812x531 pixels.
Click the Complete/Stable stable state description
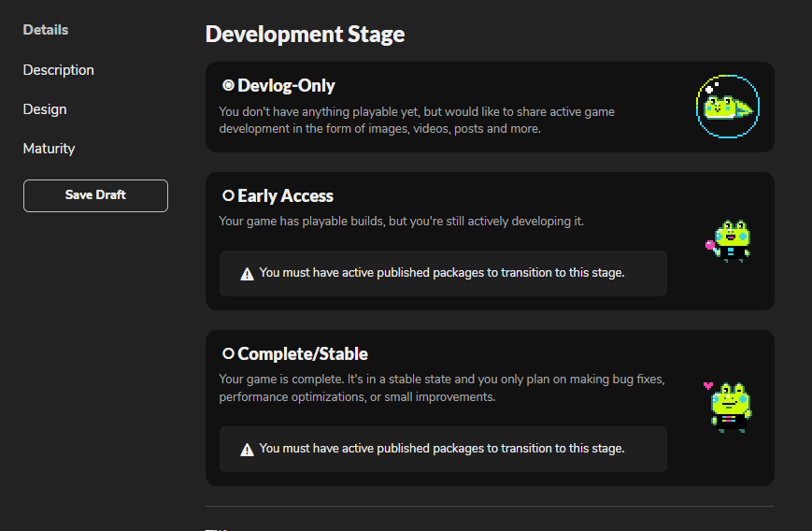coord(441,388)
